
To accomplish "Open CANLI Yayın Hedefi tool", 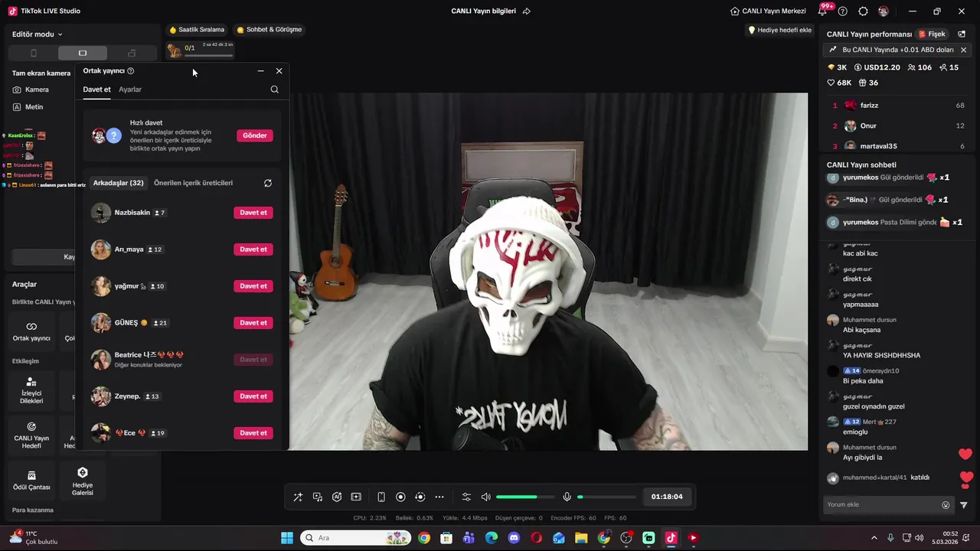I will pos(31,435).
